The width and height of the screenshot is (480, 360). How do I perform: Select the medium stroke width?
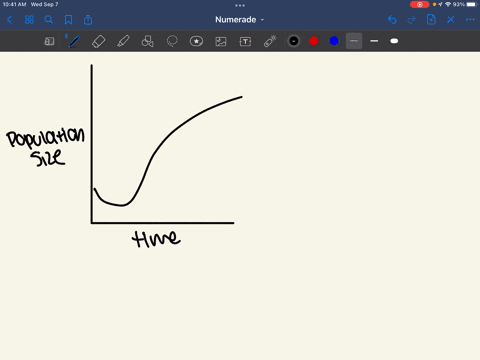pos(374,41)
